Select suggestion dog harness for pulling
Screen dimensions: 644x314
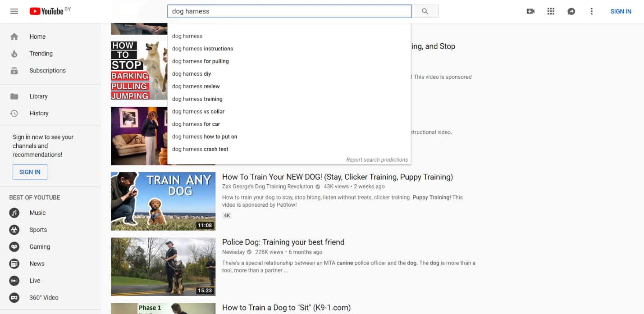(x=200, y=61)
